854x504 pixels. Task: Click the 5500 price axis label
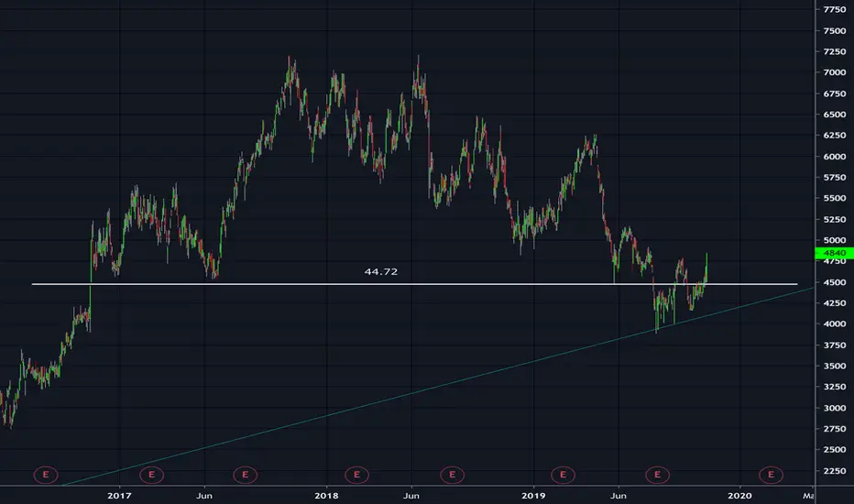pyautogui.click(x=835, y=198)
